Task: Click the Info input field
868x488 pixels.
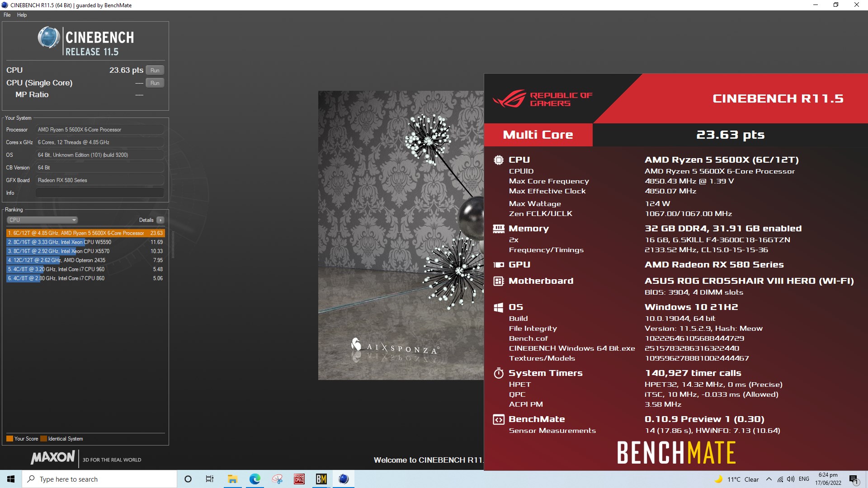Action: point(99,193)
